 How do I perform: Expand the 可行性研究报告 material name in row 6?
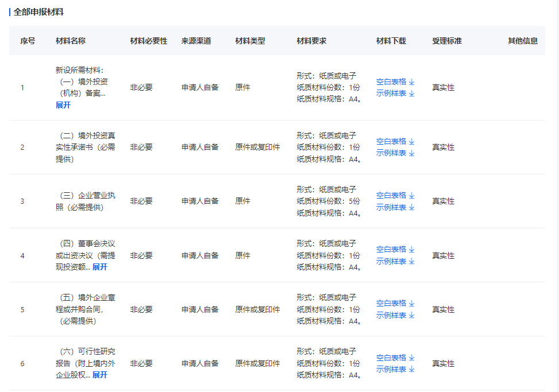100,375
